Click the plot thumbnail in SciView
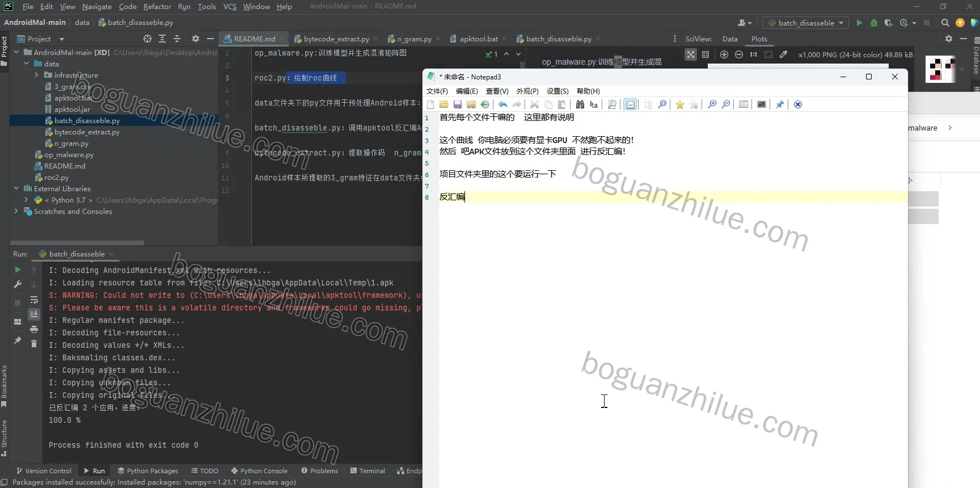Screen dimensions: 980x488 click(x=941, y=69)
